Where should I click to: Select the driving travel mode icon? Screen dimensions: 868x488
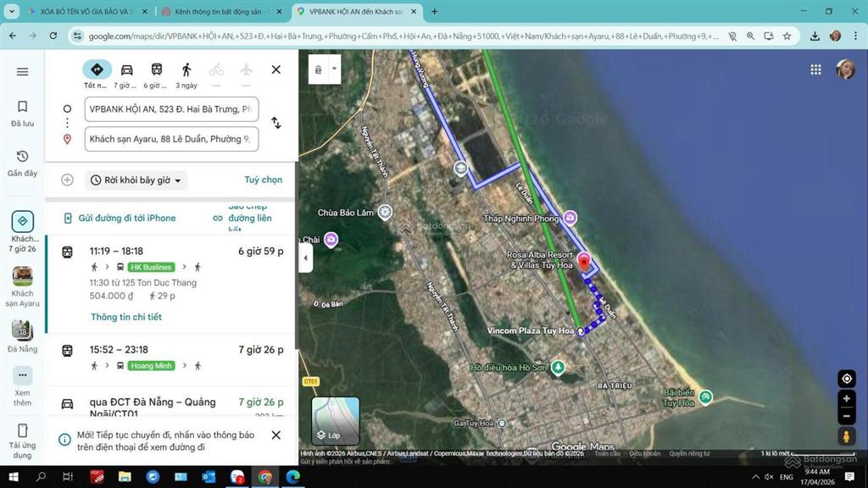(126, 69)
